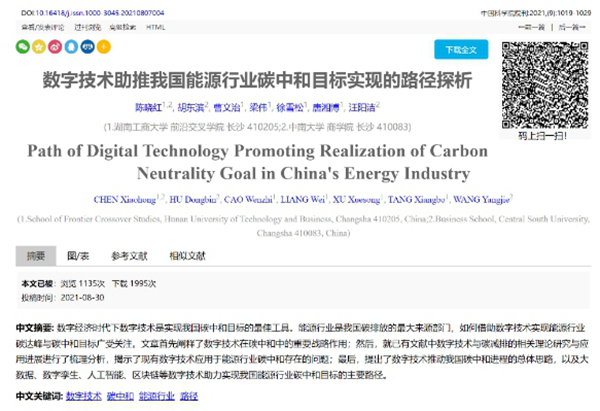The image size is (600, 411).
Task: Click the HTML view link
Action: 155,28
